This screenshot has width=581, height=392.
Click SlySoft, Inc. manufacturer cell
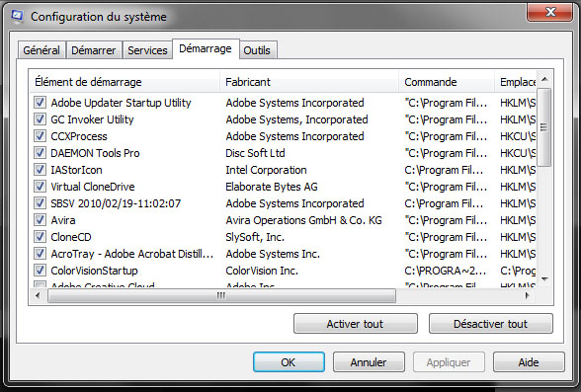point(255,237)
